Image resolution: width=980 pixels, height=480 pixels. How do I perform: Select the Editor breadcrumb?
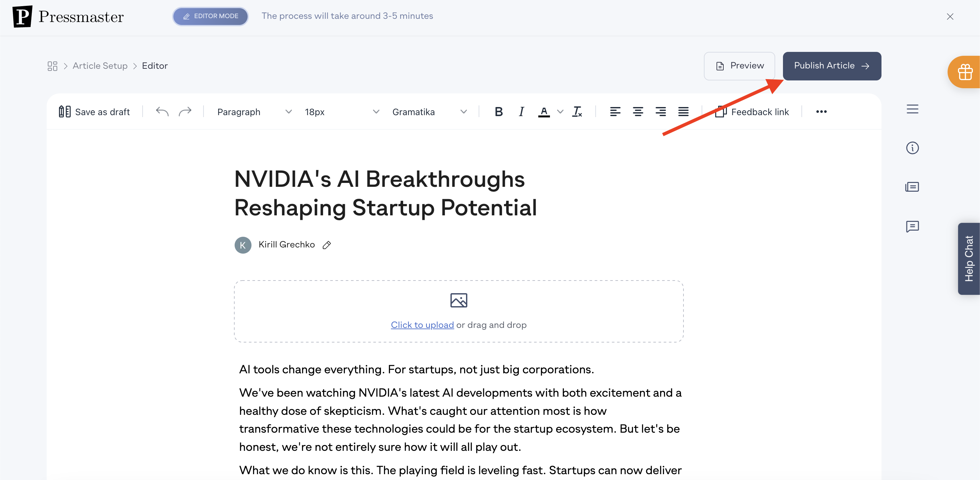click(x=155, y=66)
